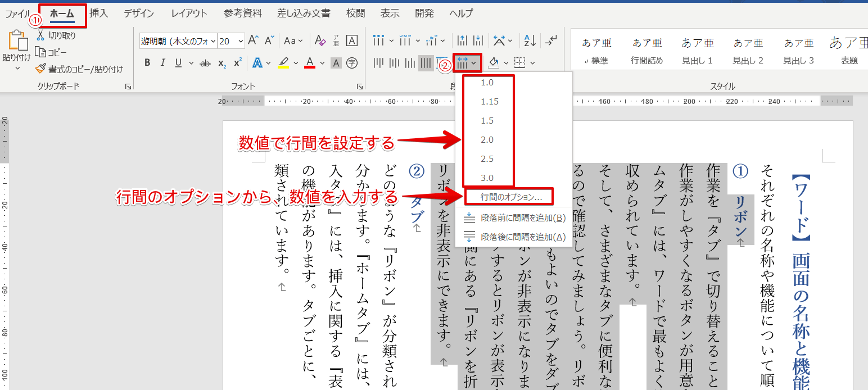Click the format painter brush icon
The width and height of the screenshot is (868, 390).
click(40, 69)
